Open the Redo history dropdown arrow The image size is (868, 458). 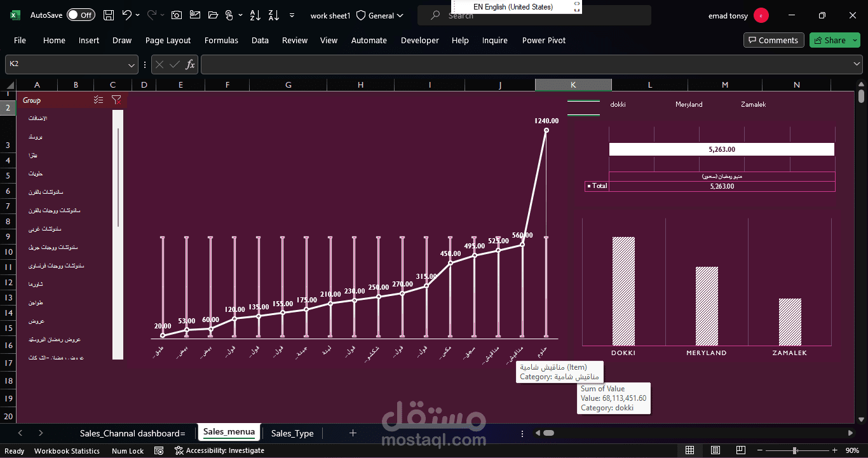(x=162, y=15)
